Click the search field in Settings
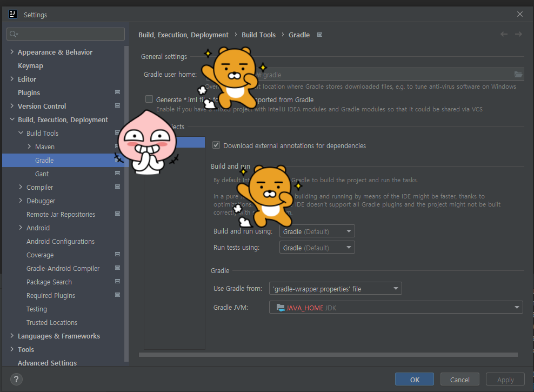Viewport: 534px width, 392px height. [66, 34]
